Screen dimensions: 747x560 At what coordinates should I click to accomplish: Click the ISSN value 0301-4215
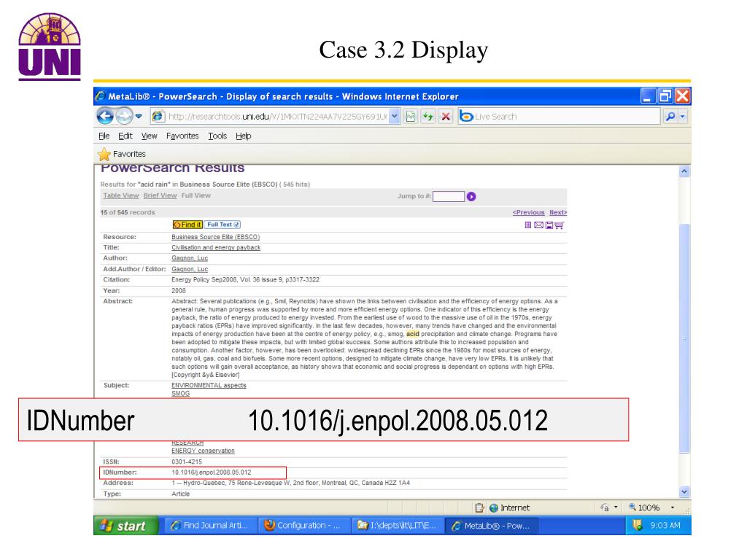point(187,462)
